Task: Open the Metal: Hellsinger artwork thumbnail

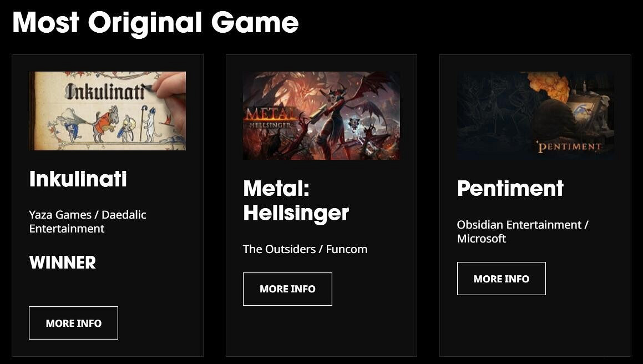Action: tap(322, 116)
